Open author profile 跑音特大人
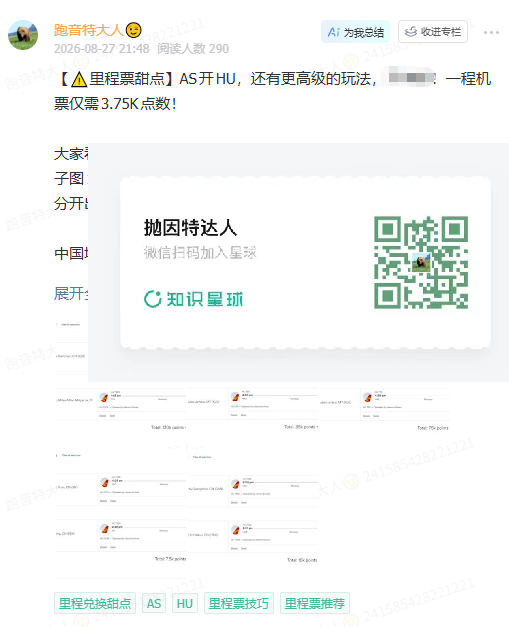This screenshot has width=509, height=627. point(88,30)
